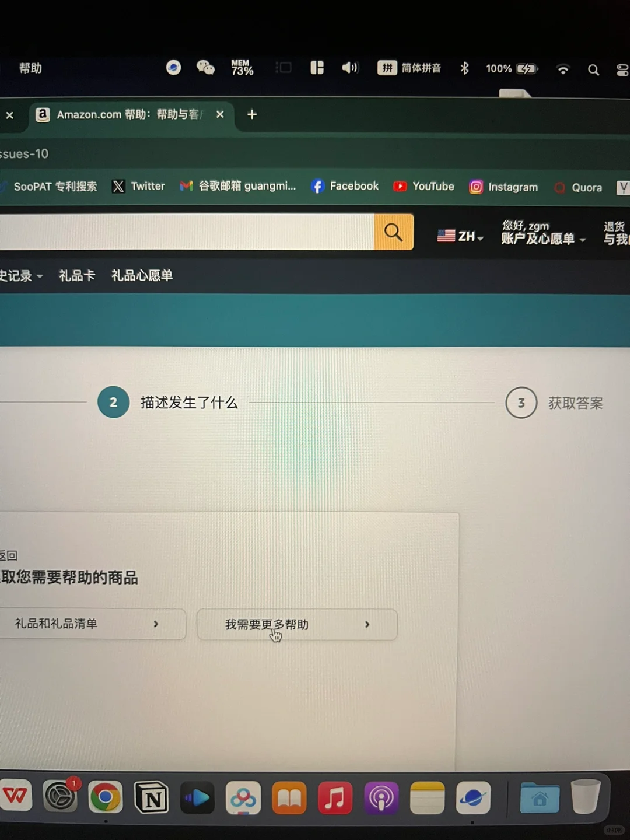Open Music from the Dock
Image resolution: width=630 pixels, height=840 pixels.
pos(335,797)
